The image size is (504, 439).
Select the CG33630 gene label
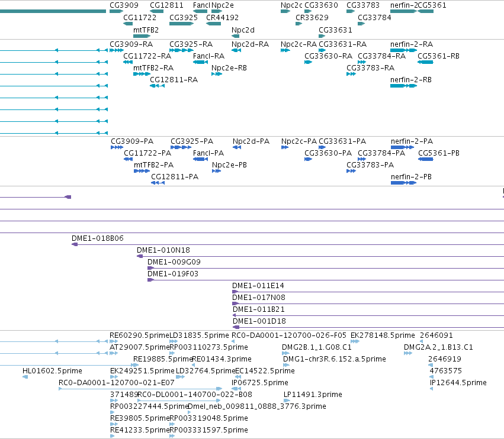tap(321, 5)
